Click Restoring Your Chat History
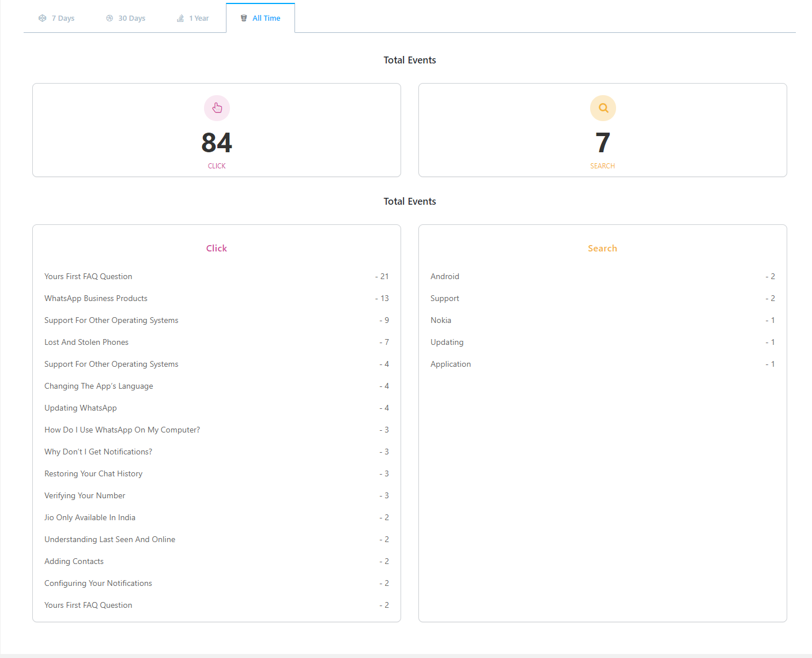The width and height of the screenshot is (812, 658). (93, 474)
